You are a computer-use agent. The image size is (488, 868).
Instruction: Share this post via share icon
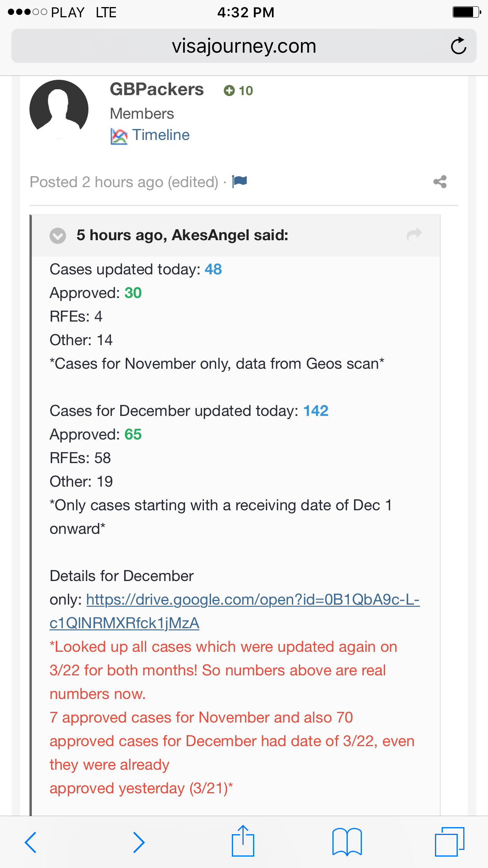[x=440, y=182]
